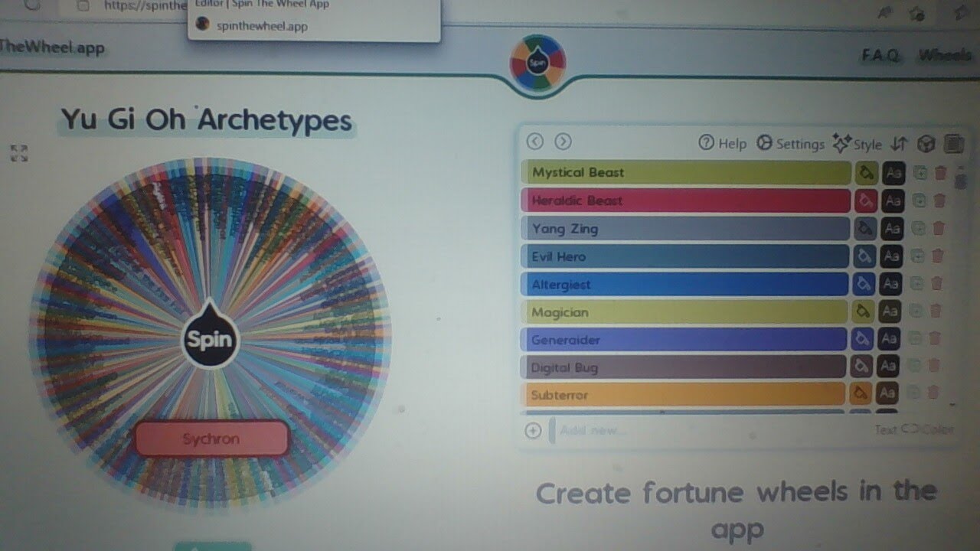This screenshot has height=551, width=980.
Task: Select the Heraldic Beast entry field
Action: tap(686, 201)
